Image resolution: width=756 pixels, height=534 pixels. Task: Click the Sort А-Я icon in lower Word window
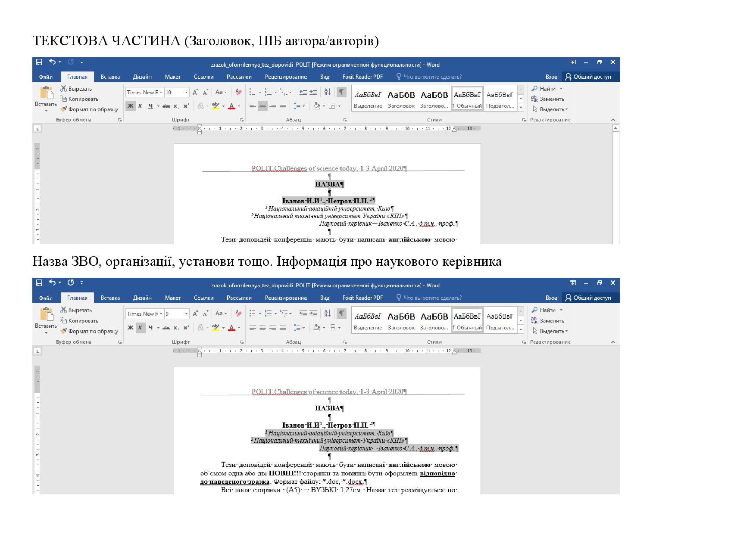point(327,314)
